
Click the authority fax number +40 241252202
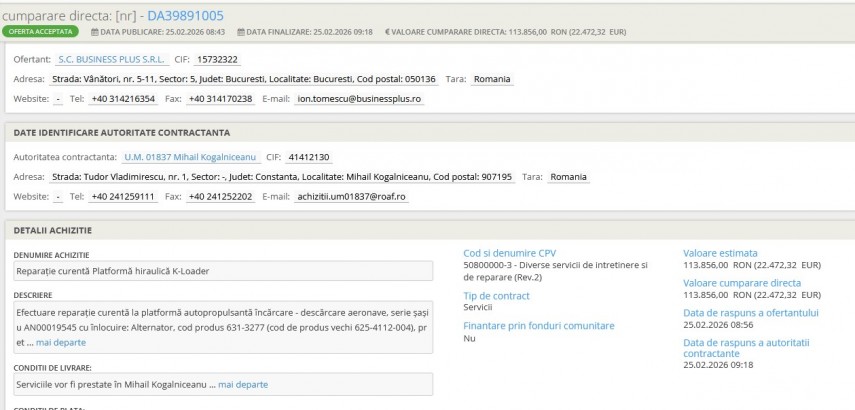point(222,197)
